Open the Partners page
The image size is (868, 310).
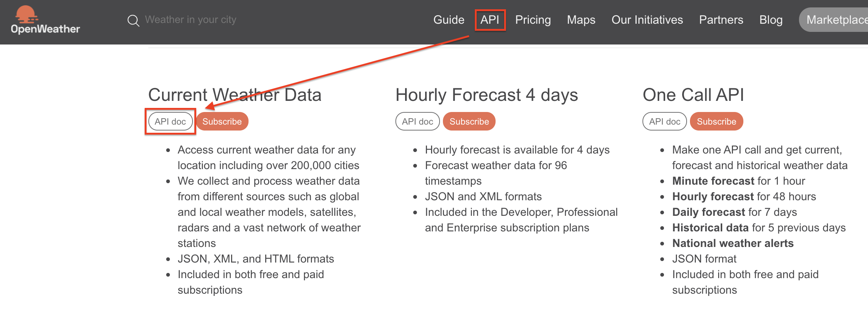pyautogui.click(x=721, y=20)
